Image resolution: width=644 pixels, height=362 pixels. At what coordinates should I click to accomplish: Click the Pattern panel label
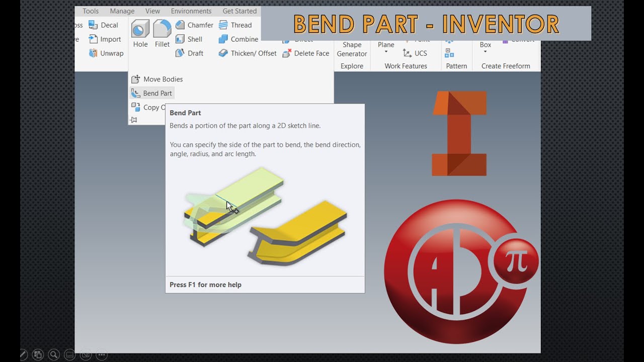pyautogui.click(x=456, y=66)
